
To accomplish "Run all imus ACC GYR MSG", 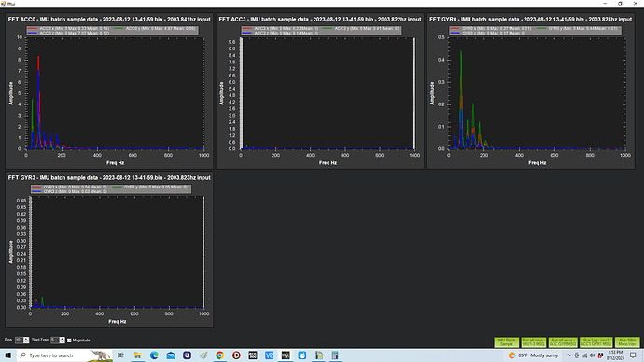I will [x=563, y=342].
